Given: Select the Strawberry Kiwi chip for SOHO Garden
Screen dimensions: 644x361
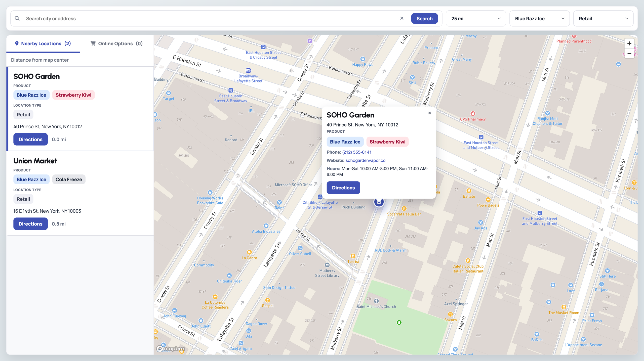Looking at the screenshot, I should click(x=73, y=95).
